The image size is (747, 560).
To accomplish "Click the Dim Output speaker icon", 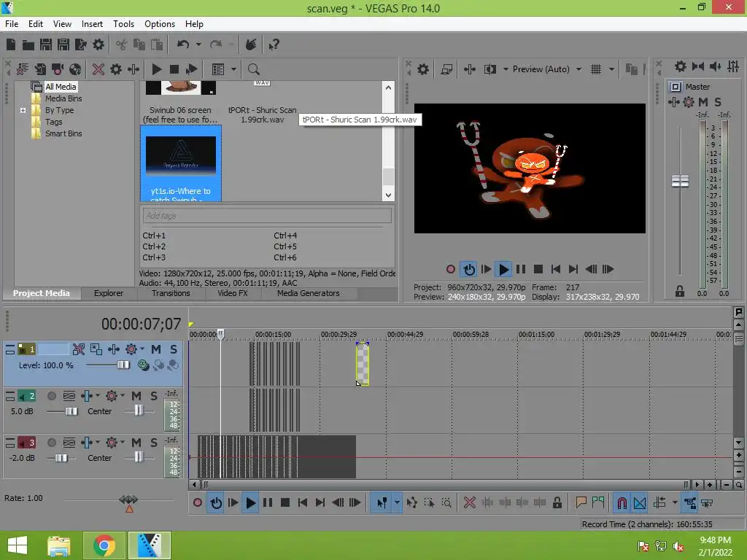I will coord(716,66).
